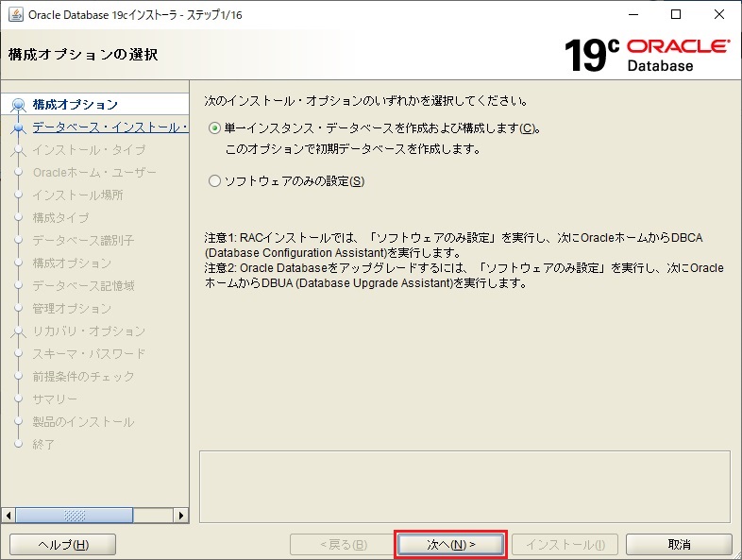
Task: Click the empty message area above the buttons
Action: click(x=464, y=486)
